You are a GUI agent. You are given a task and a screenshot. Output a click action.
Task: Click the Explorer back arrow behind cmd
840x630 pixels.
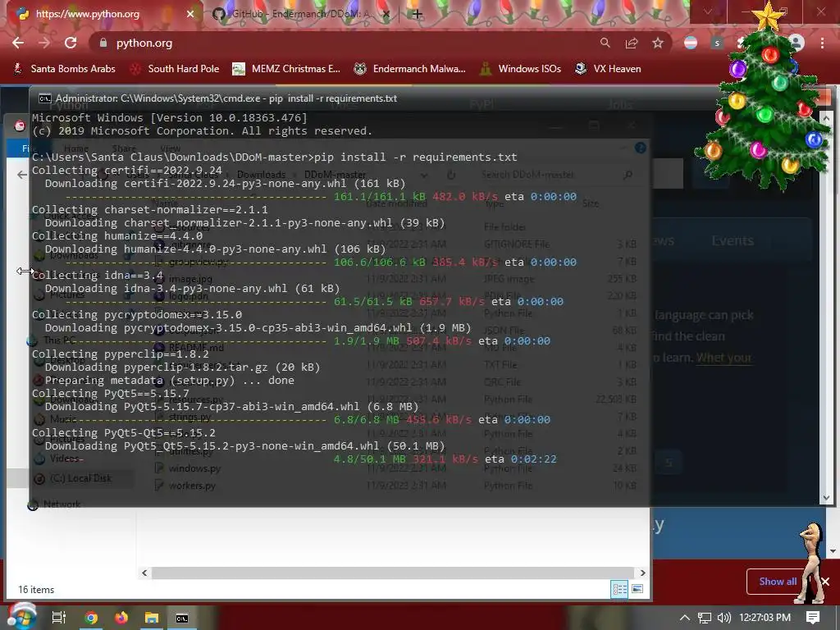(x=22, y=175)
